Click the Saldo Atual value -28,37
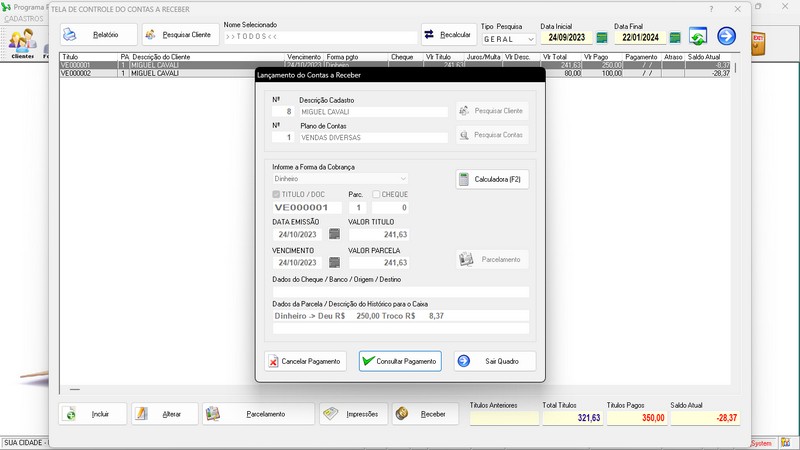The image size is (800, 450). pos(705,418)
